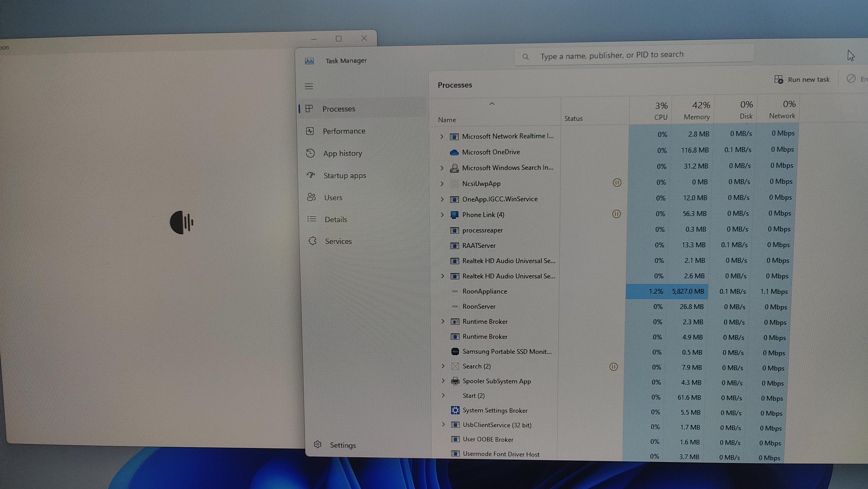Click the processreaper process icon
868x489 pixels.
click(x=455, y=230)
